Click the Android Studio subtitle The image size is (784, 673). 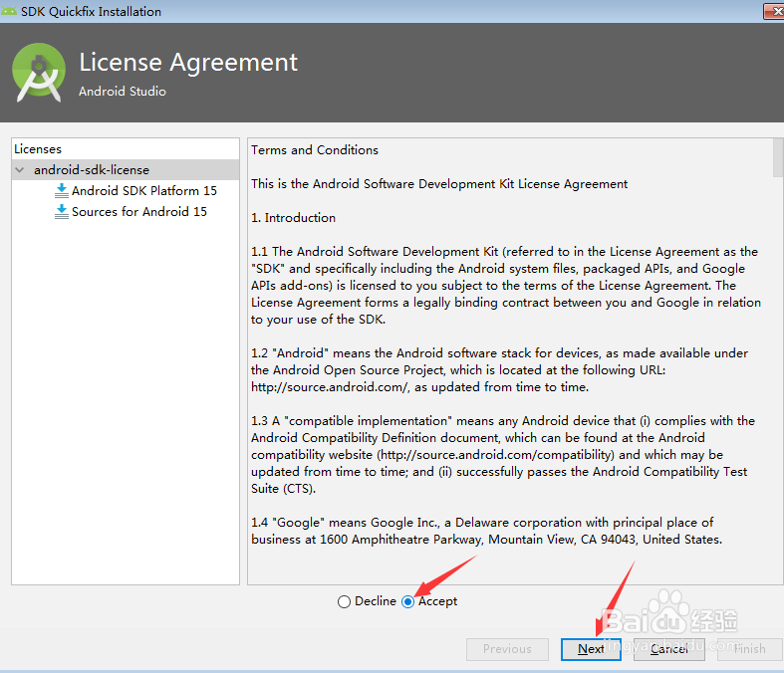pos(123,91)
